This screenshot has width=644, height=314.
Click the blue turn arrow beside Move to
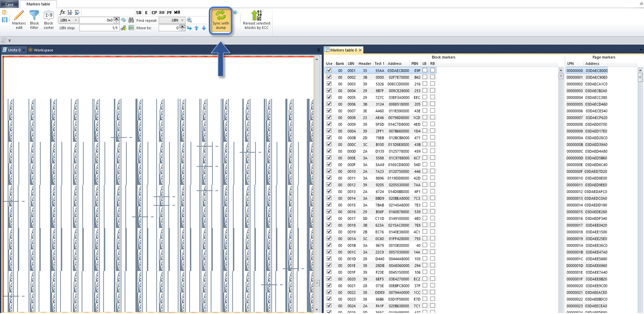(190, 28)
